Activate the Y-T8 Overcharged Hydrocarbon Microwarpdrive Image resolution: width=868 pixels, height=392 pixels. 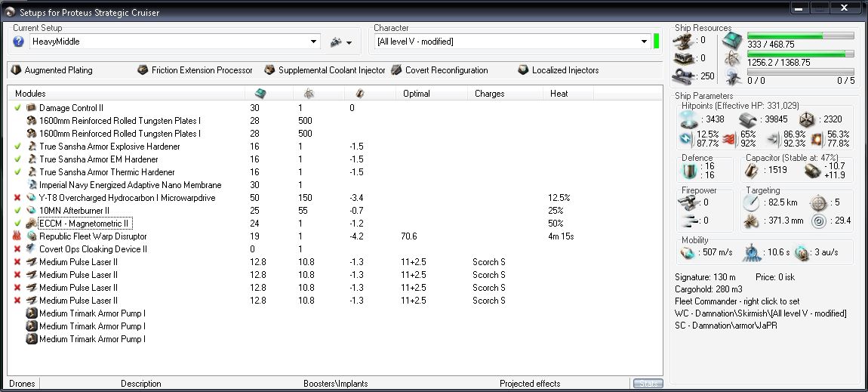point(17,198)
